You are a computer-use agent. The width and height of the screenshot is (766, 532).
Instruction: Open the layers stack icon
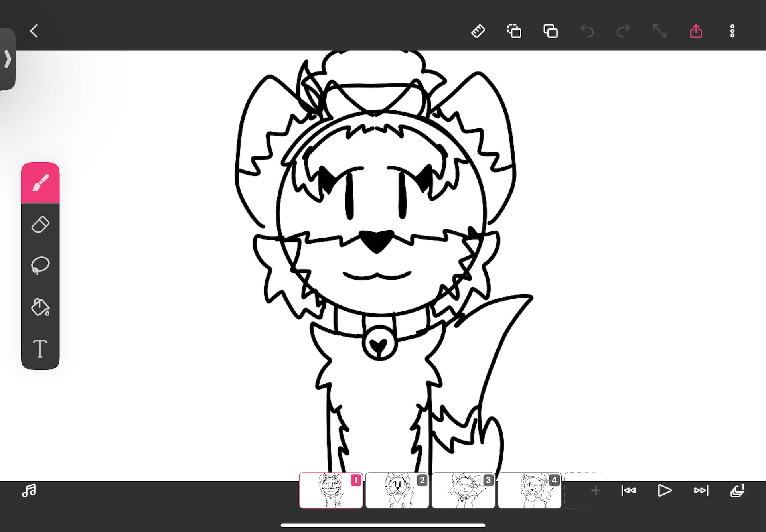click(737, 490)
